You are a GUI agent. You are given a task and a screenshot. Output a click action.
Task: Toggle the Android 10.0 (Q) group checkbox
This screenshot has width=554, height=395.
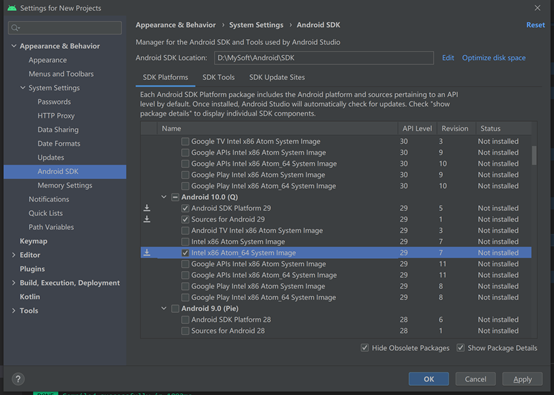175,197
